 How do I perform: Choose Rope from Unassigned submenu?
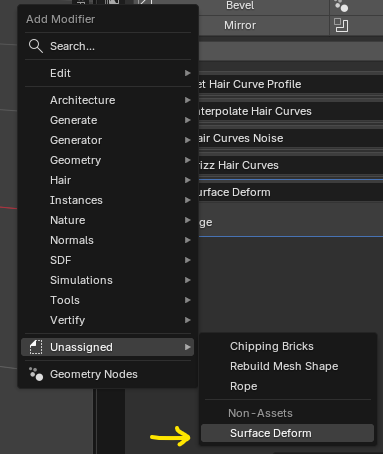point(287,386)
